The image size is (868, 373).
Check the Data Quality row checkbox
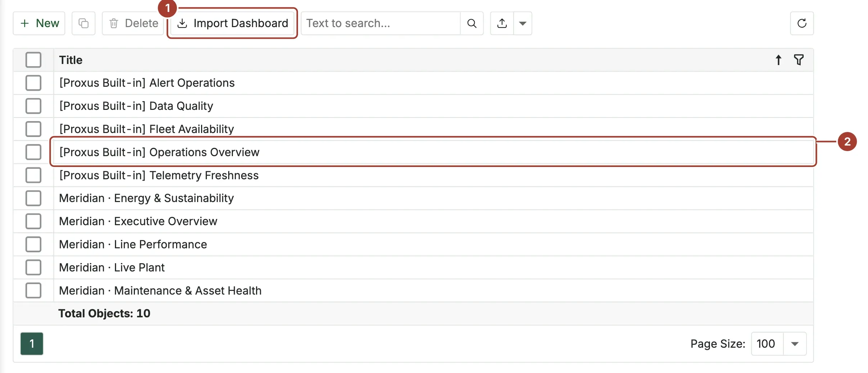point(33,106)
